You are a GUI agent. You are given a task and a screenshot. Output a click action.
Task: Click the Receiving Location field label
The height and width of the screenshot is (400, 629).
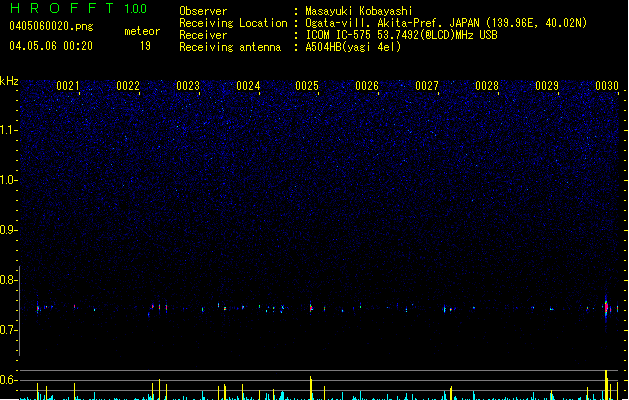click(x=233, y=23)
